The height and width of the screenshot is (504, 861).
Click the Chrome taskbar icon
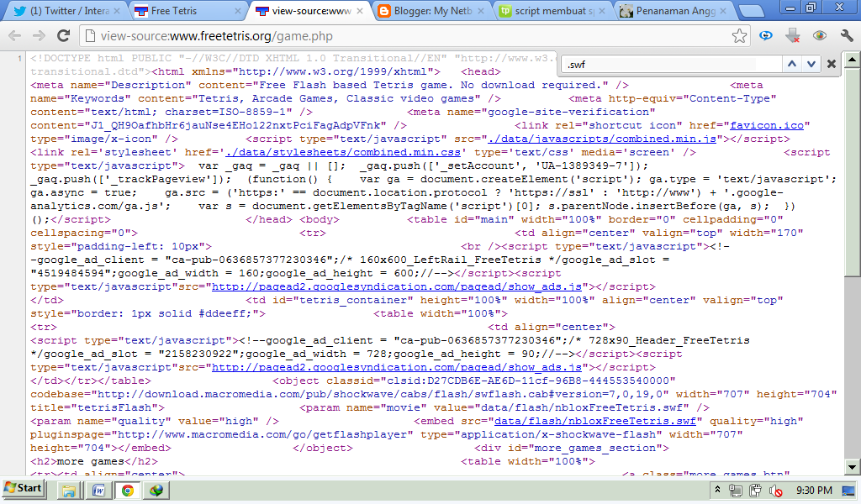pyautogui.click(x=128, y=491)
